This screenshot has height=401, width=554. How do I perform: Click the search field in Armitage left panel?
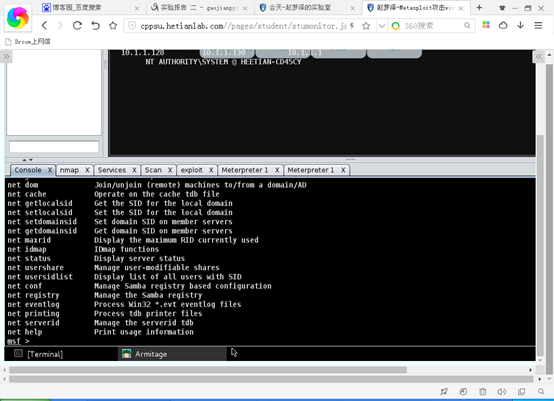[54, 147]
